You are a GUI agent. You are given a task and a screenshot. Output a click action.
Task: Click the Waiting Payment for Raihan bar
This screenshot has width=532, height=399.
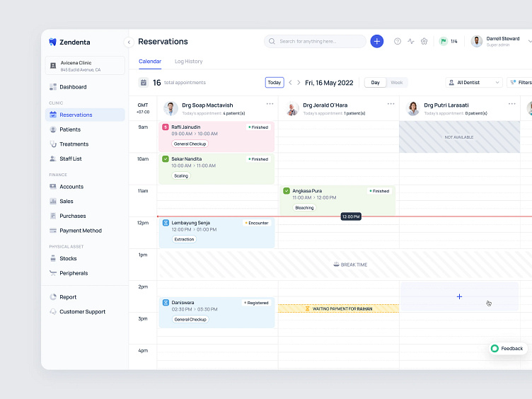(x=339, y=308)
